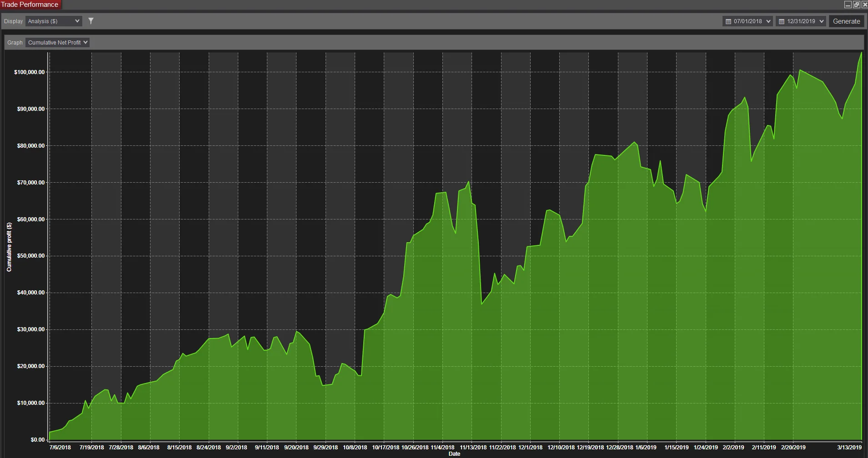Click the 8/6/2018 date label

point(149,448)
